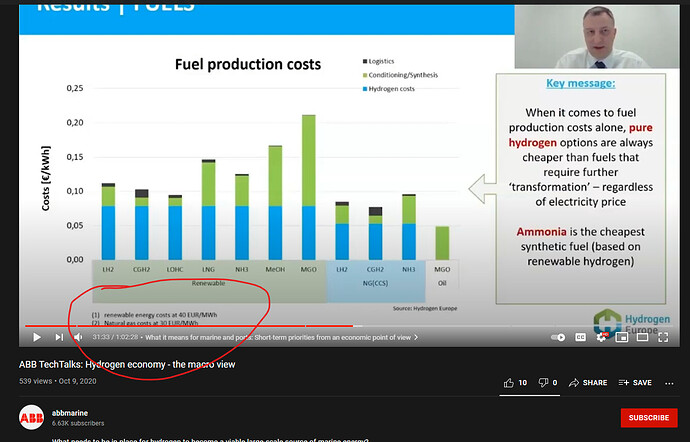The image size is (690, 442).
Task: Enter full screen mode
Action: click(x=663, y=337)
